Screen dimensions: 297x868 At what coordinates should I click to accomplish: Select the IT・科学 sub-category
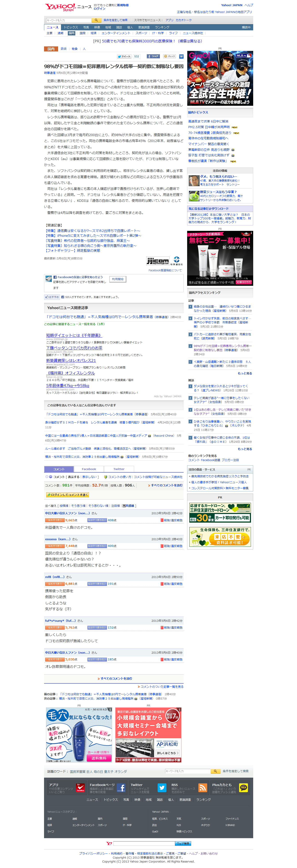pos(158,33)
